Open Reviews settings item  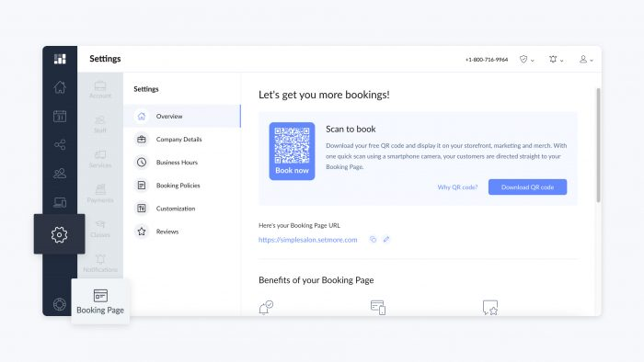(182, 232)
